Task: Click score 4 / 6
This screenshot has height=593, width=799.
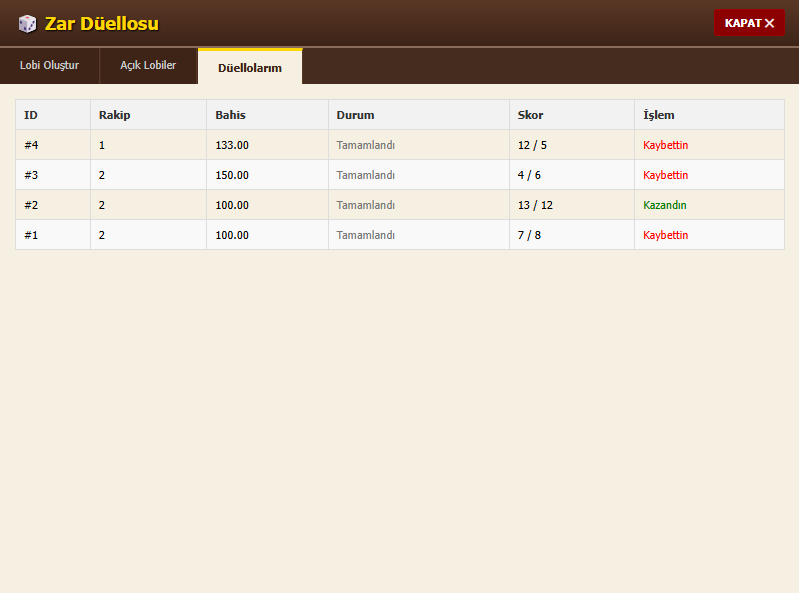Action: (529, 175)
